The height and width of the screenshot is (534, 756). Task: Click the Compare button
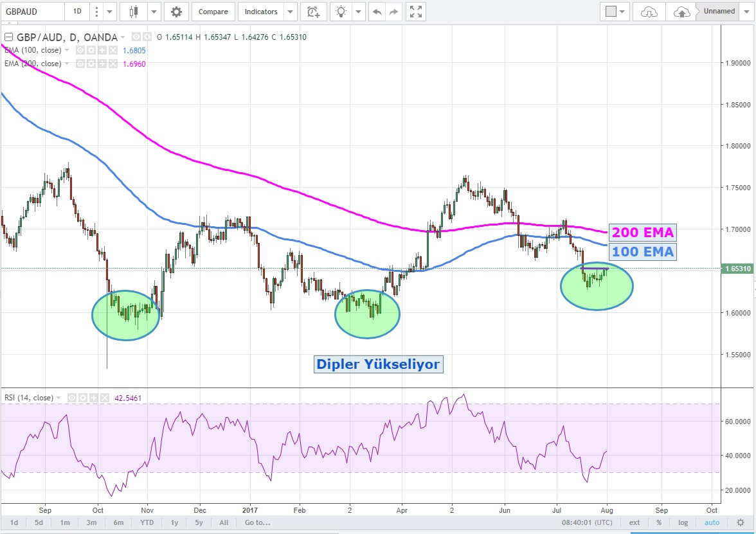(x=213, y=12)
